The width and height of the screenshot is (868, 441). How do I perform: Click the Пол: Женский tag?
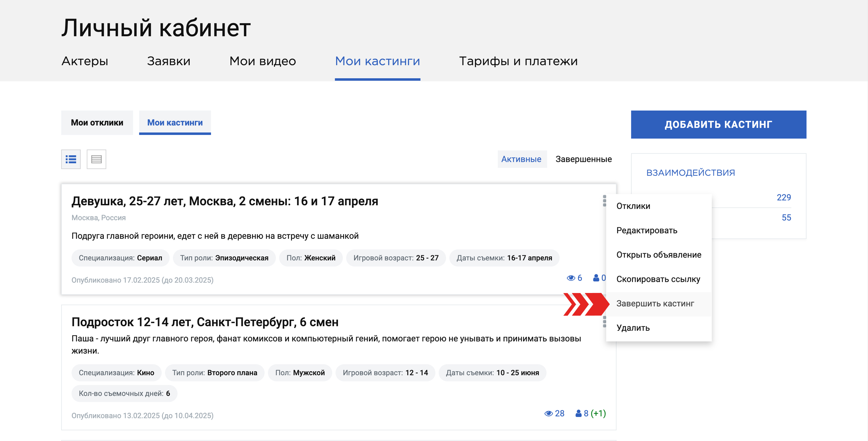(x=311, y=258)
